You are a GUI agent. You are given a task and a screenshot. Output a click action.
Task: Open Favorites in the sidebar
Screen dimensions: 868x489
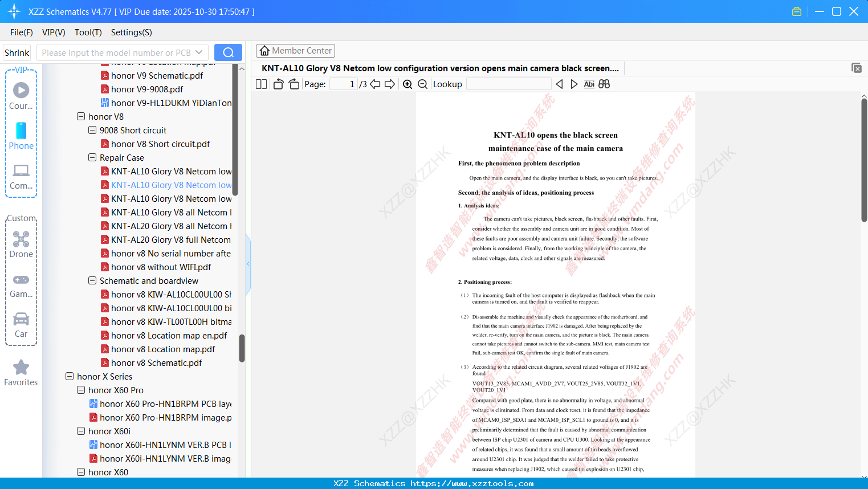(x=21, y=373)
